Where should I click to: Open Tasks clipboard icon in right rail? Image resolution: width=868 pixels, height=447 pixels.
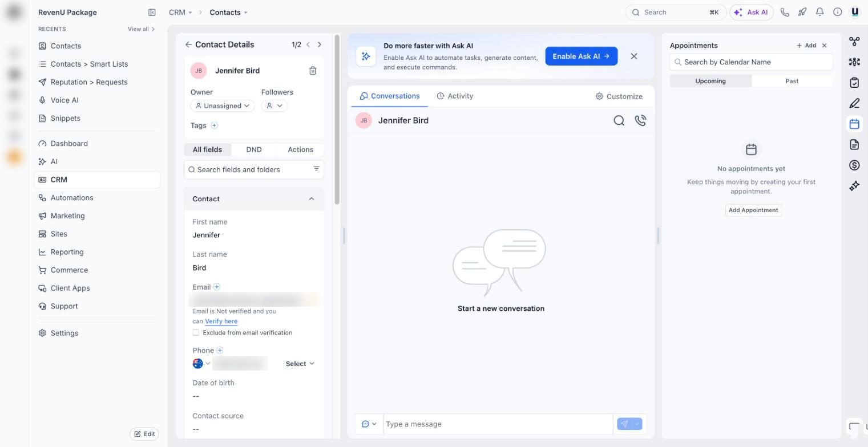[x=854, y=83]
